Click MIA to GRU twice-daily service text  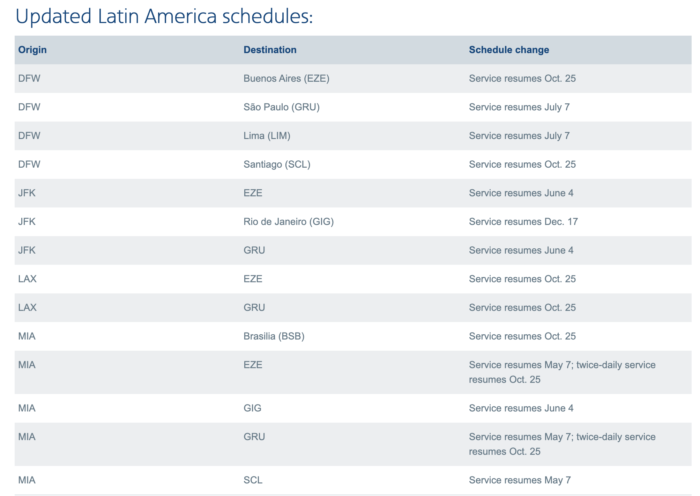[x=562, y=444]
